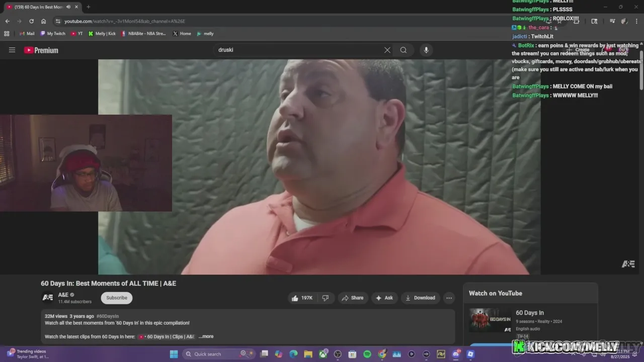
Task: Click the 11.4M subscribers text
Action: [x=75, y=302]
